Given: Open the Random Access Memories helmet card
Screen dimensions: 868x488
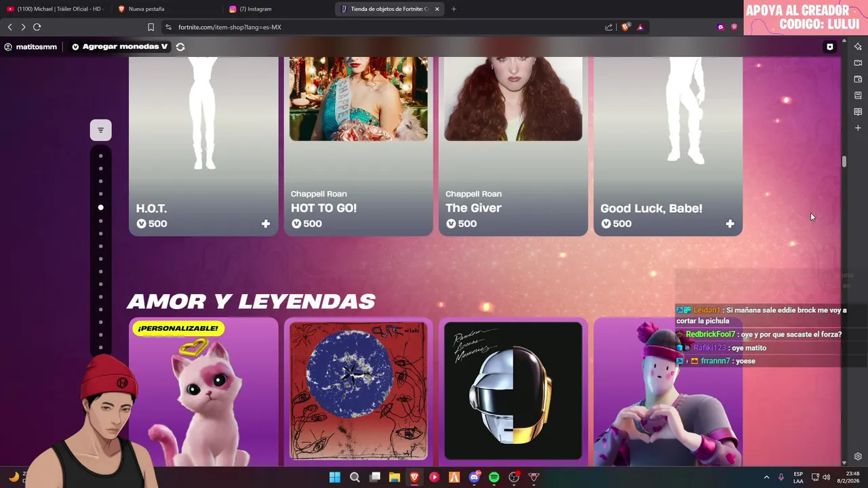Looking at the screenshot, I should pos(513,392).
